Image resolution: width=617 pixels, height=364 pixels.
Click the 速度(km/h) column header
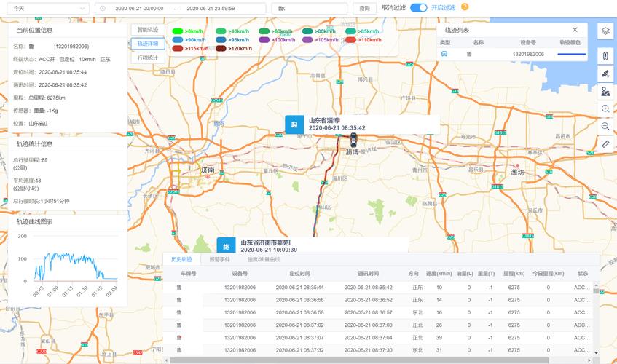439,274
